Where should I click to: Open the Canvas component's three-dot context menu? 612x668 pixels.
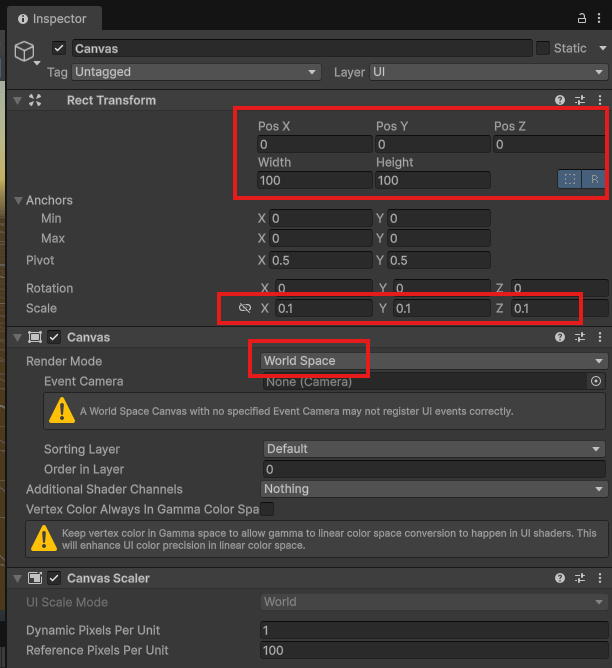coord(600,337)
